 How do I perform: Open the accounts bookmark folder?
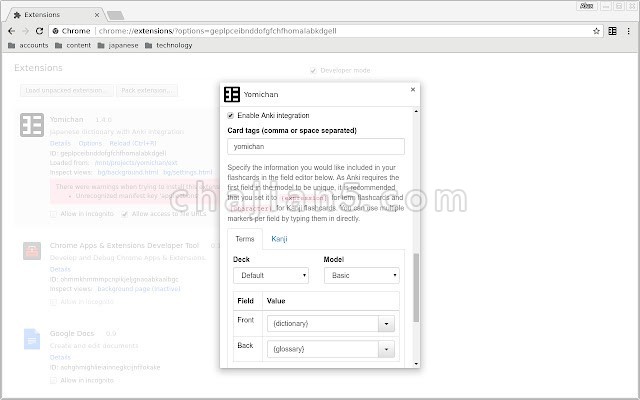tap(28, 45)
